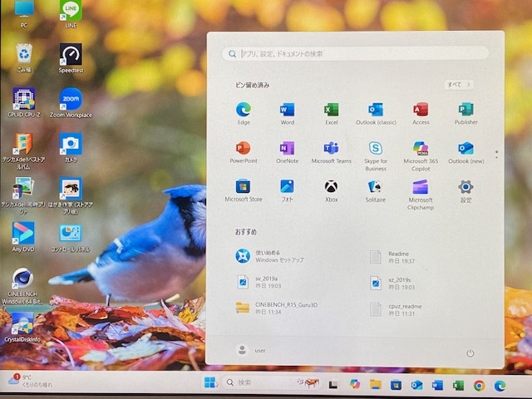The height and width of the screenshot is (399, 532).
Task: Open Publisher app
Action: pos(465,113)
